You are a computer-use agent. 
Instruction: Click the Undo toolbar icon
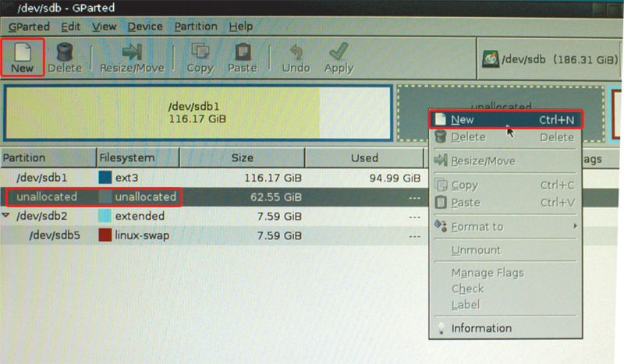click(x=296, y=52)
